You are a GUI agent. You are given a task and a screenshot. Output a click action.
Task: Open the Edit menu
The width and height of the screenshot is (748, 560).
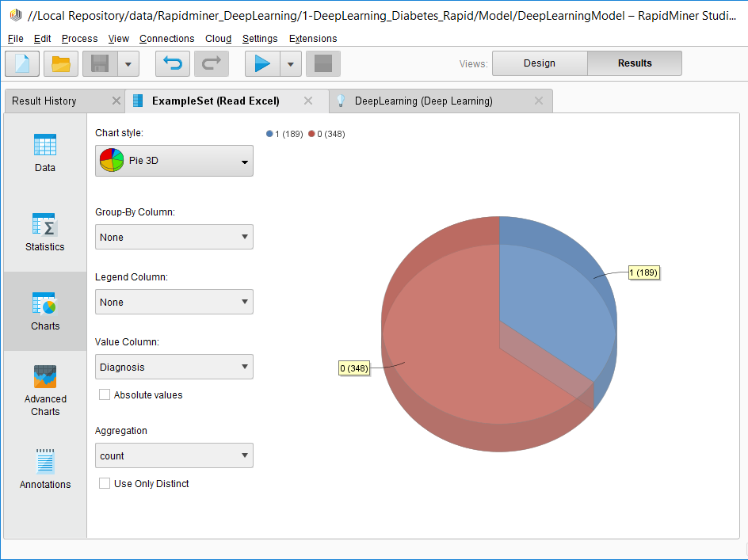tap(43, 39)
